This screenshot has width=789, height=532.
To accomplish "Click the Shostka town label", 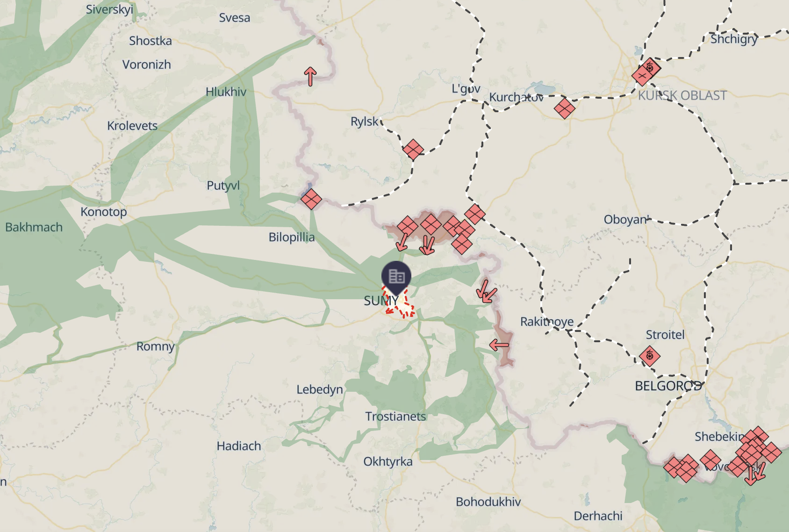I will pyautogui.click(x=151, y=41).
